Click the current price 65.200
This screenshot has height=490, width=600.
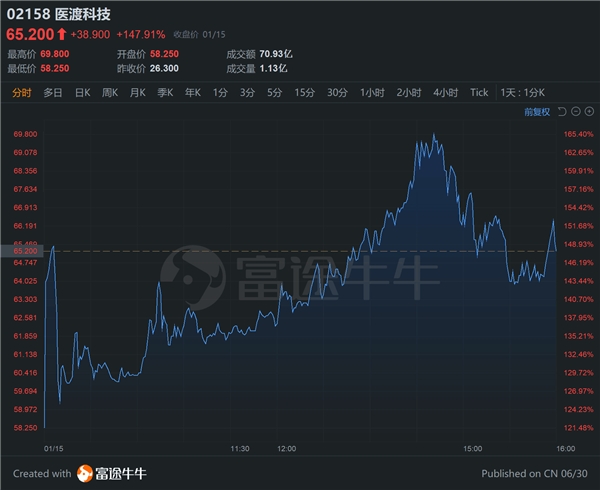30,34
